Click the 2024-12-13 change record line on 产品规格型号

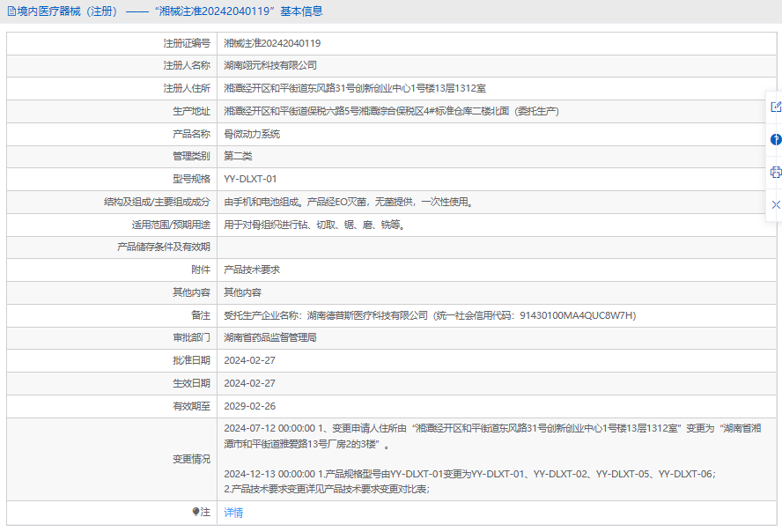pos(469,474)
